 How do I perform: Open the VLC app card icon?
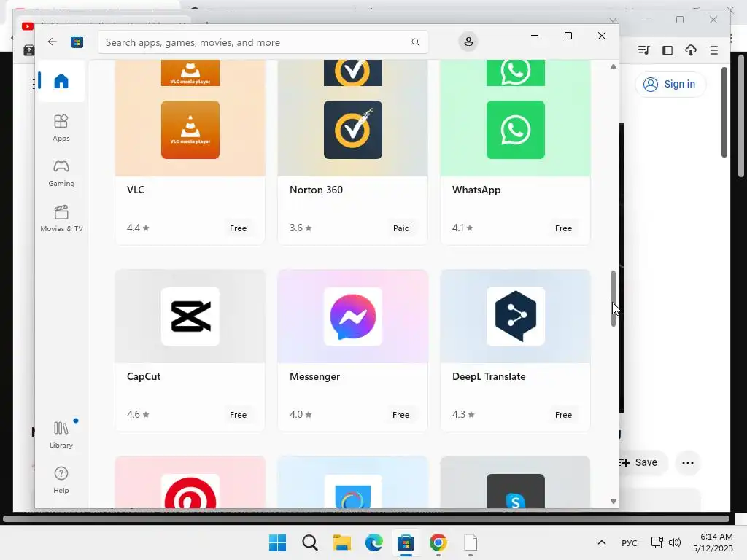point(190,130)
